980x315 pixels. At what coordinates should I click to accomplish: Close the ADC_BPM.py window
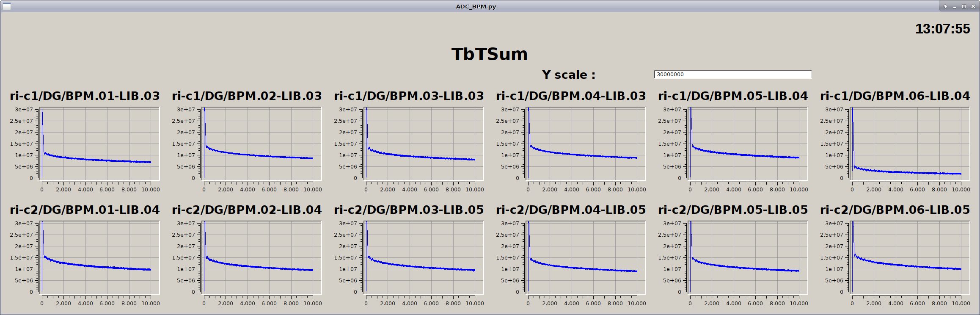tap(973, 6)
